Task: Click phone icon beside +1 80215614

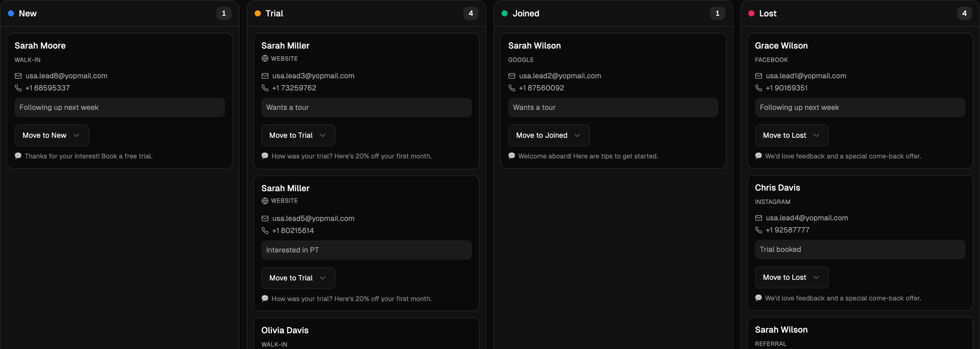Action: 265,231
